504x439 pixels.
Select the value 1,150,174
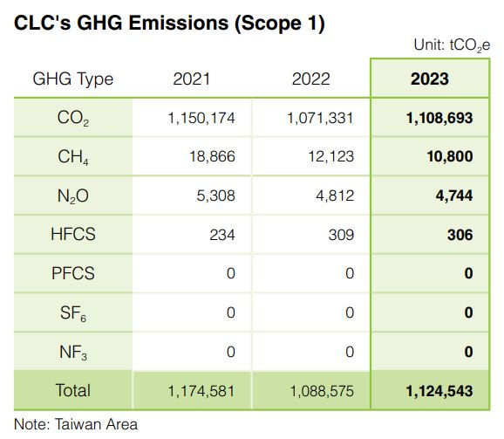(201, 118)
